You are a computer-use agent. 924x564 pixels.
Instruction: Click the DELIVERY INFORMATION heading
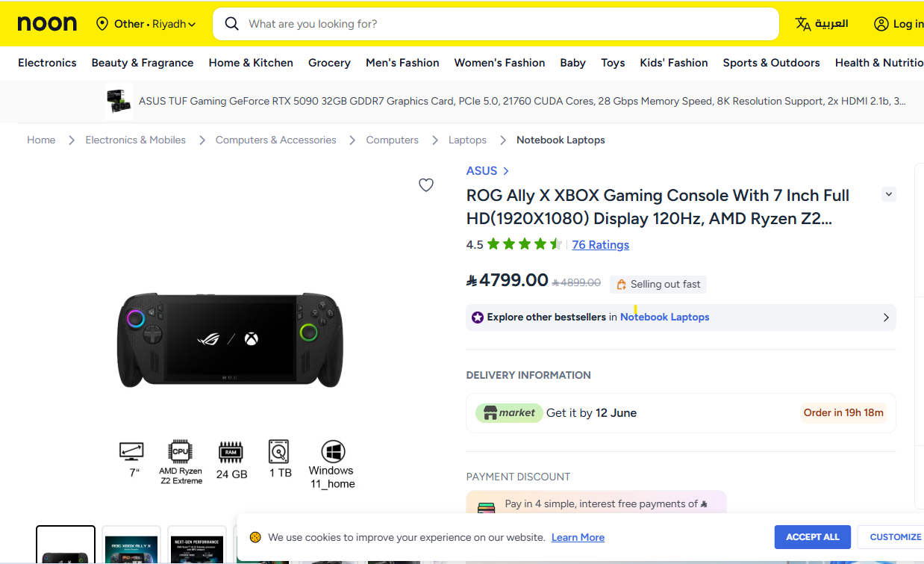tap(528, 375)
